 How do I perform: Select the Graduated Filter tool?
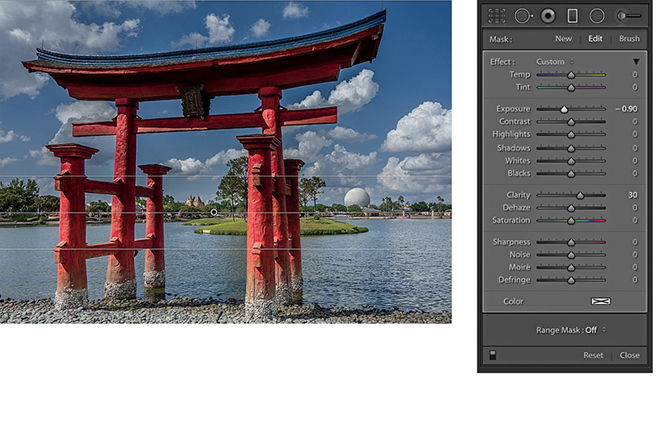pos(572,16)
